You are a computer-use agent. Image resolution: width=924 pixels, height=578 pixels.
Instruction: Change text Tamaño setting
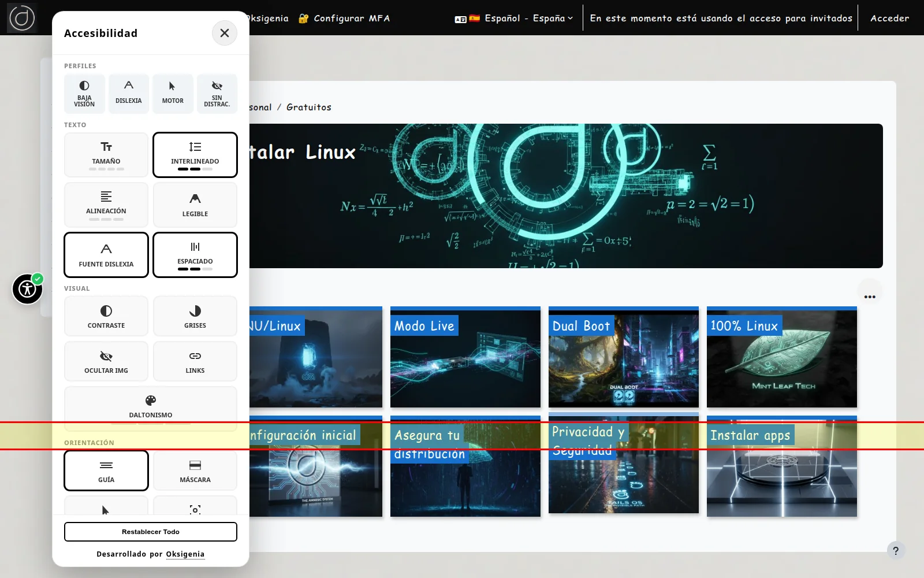click(106, 155)
